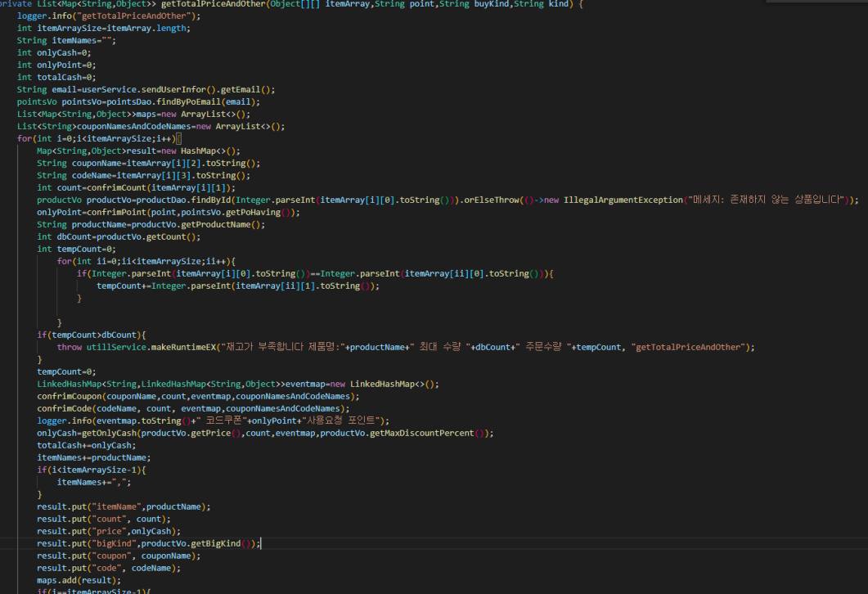This screenshot has width=868, height=594.
Task: Click the 'orElseThrow' method call
Action: (x=492, y=200)
